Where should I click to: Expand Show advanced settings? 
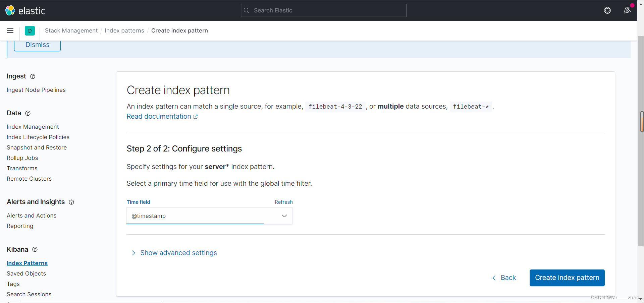click(x=174, y=253)
